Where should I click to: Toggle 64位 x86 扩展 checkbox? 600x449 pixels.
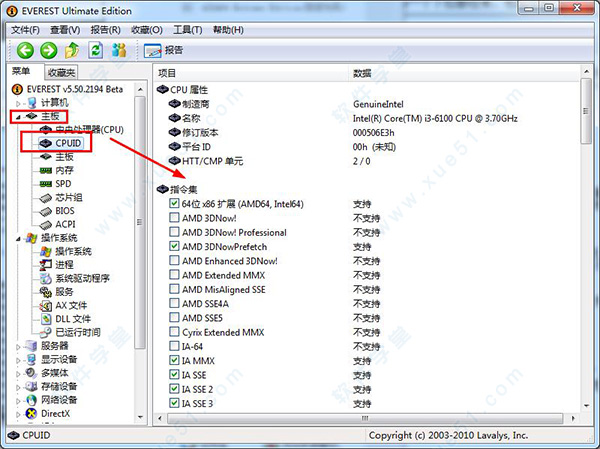coord(174,204)
